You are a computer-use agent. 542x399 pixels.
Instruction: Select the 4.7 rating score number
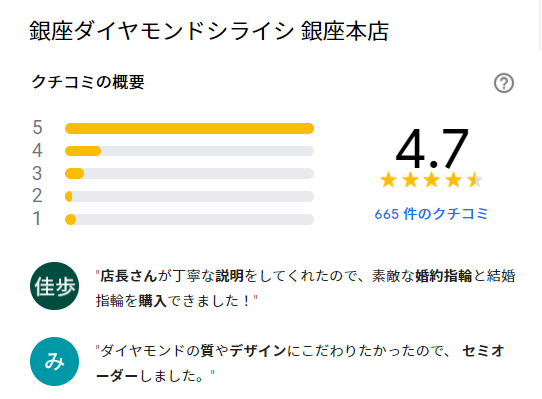tap(432, 148)
